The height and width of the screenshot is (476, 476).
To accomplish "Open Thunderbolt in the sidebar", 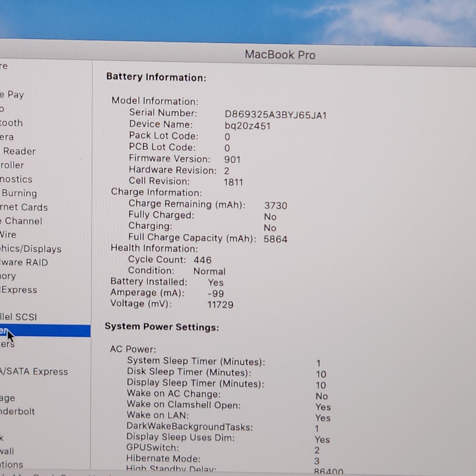I will pos(17,411).
